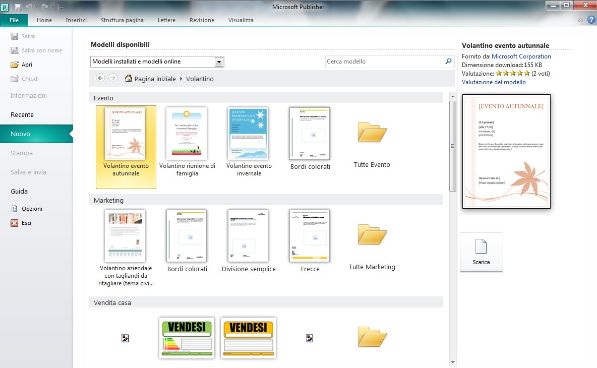The width and height of the screenshot is (597, 368).
Task: Open the Visualizza ribbon tab
Action: (241, 20)
